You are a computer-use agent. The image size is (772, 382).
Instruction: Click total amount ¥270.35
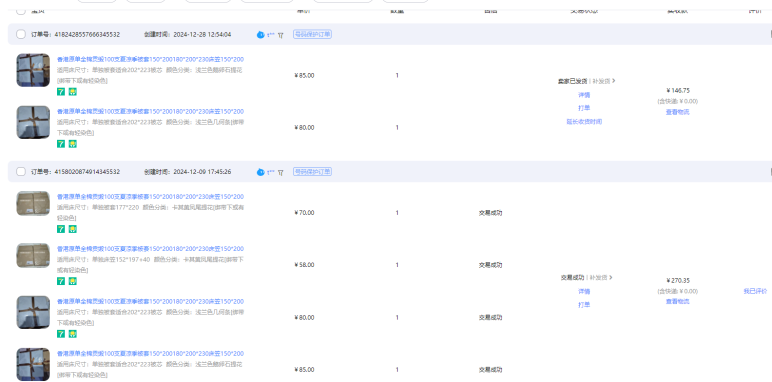[x=678, y=281]
